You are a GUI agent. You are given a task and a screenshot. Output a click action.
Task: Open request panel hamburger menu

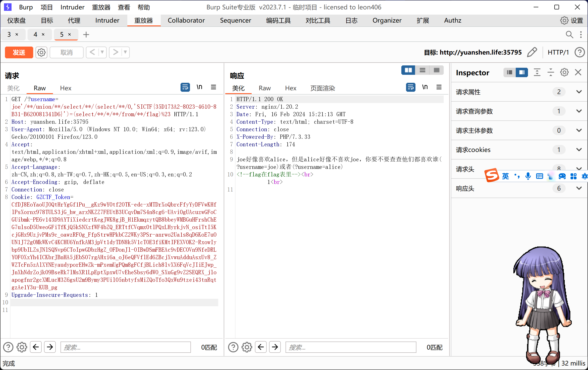[x=213, y=87]
